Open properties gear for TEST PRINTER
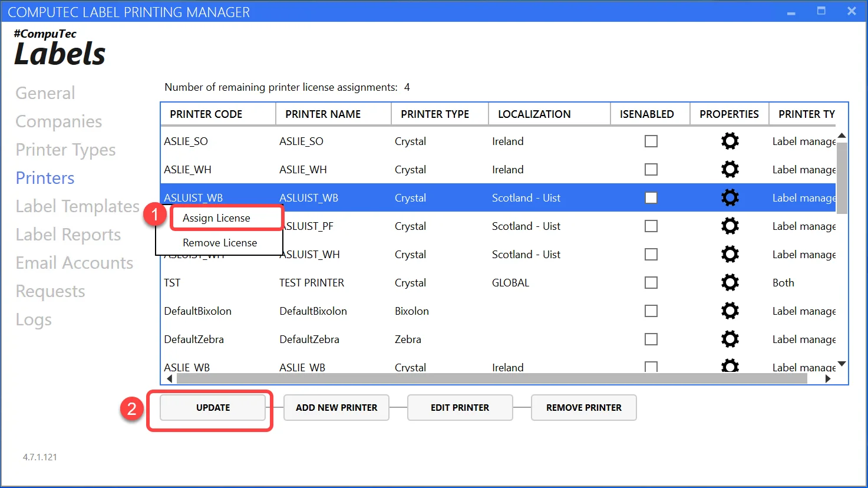868x488 pixels. (x=730, y=282)
